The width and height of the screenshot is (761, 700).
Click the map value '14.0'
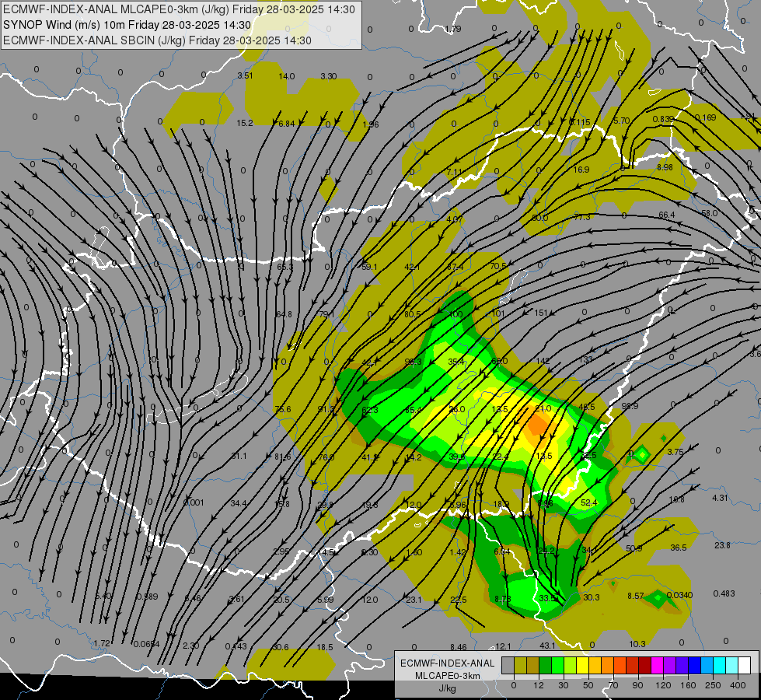click(286, 76)
